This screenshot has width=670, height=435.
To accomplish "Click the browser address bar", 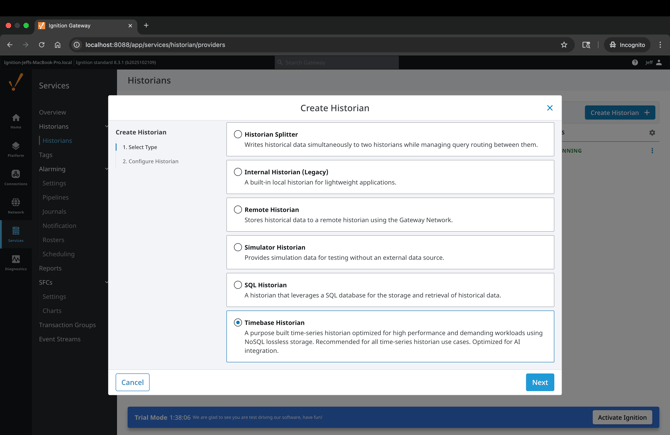I will tap(300, 45).
